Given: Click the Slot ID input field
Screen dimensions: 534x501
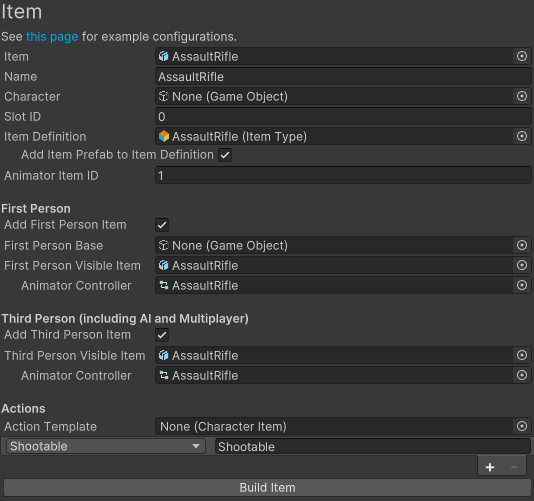Looking at the screenshot, I should pyautogui.click(x=343, y=116).
